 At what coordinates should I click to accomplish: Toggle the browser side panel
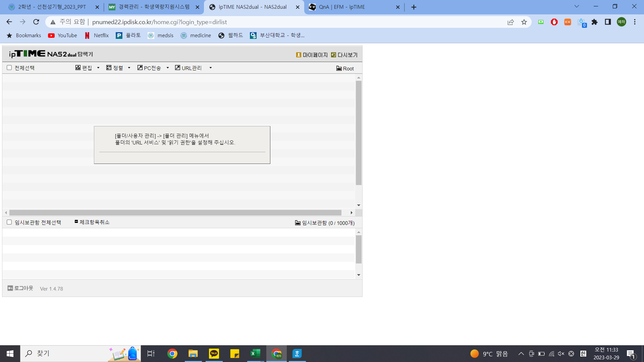[x=608, y=22]
